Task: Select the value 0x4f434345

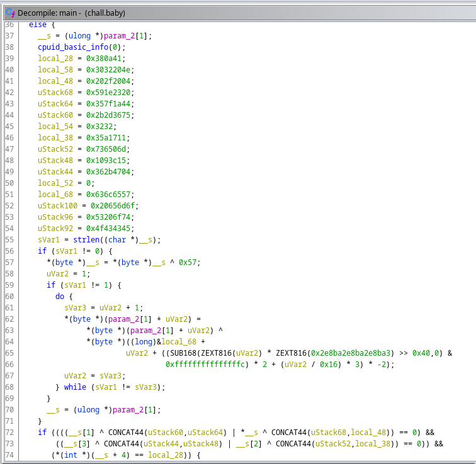Action: click(x=110, y=229)
